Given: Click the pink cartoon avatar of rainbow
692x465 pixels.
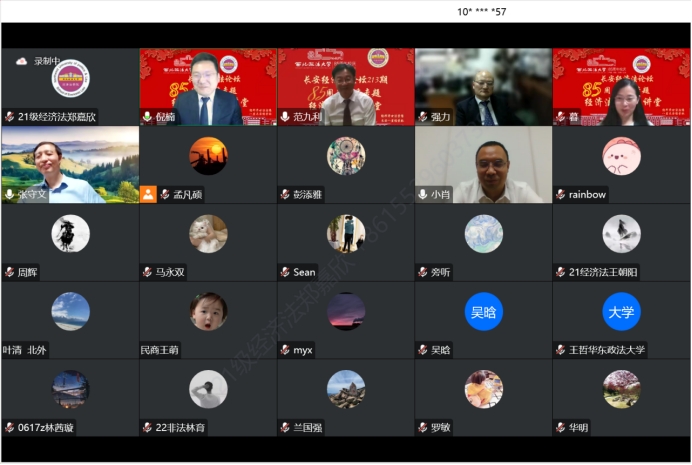Looking at the screenshot, I should pyautogui.click(x=621, y=155).
